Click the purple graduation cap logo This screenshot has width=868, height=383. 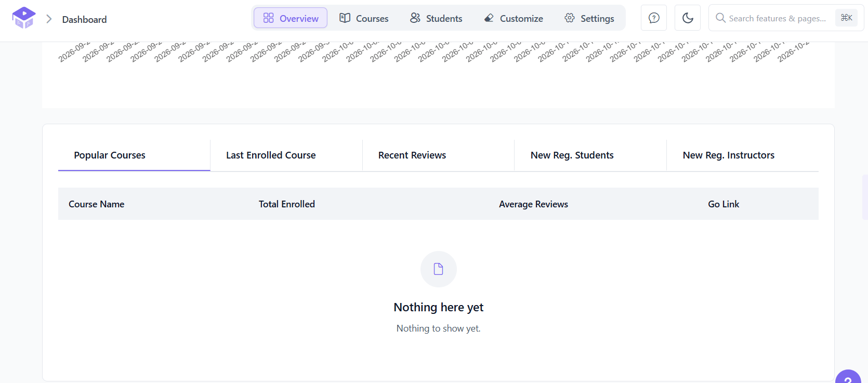[x=24, y=18]
